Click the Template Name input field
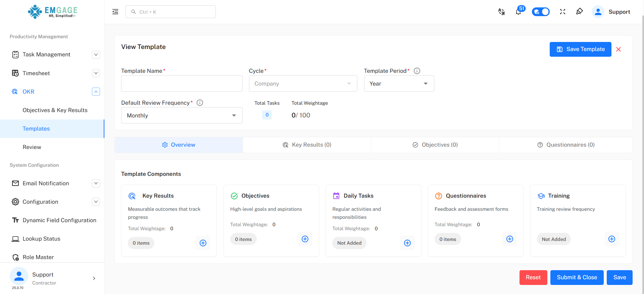The height and width of the screenshot is (294, 644). [x=182, y=84]
